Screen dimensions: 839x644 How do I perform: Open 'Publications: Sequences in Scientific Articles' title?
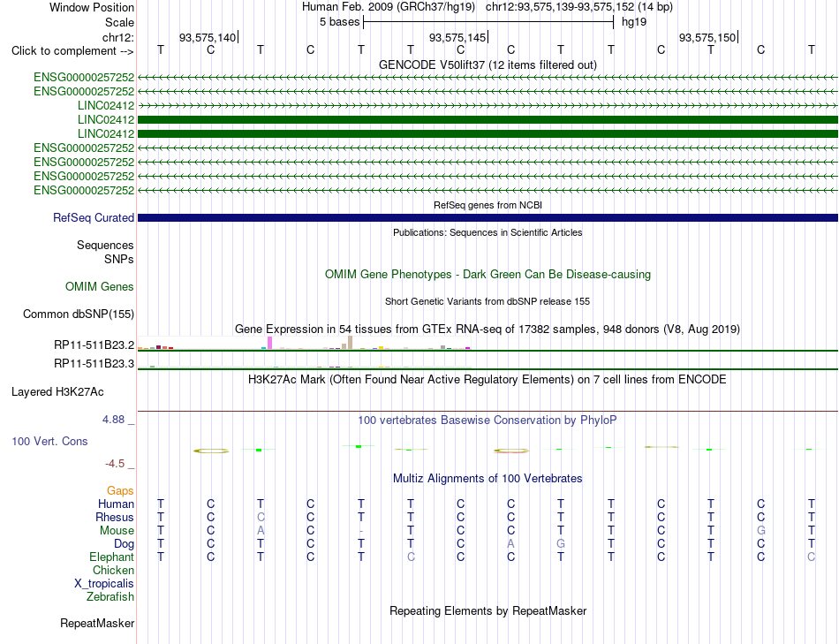pos(488,232)
